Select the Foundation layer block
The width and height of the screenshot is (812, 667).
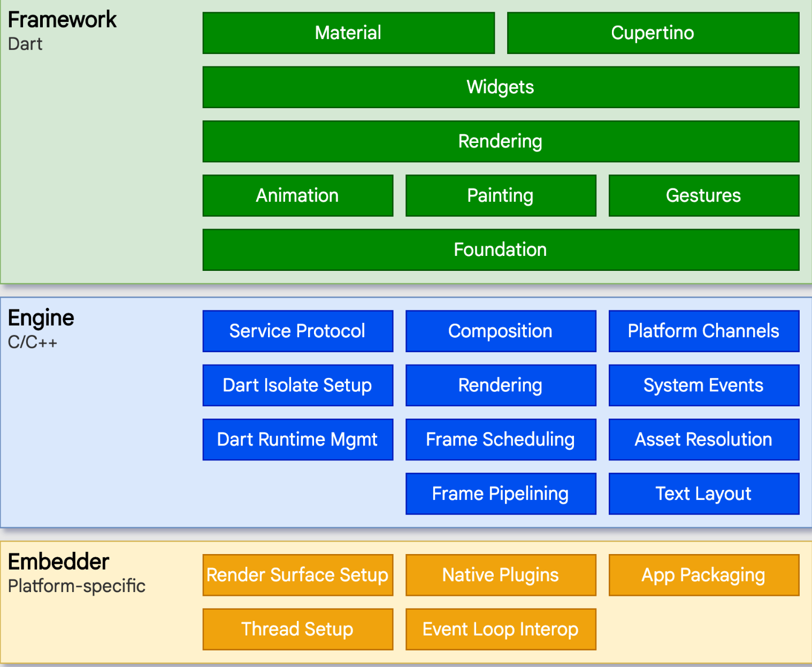pos(501,249)
